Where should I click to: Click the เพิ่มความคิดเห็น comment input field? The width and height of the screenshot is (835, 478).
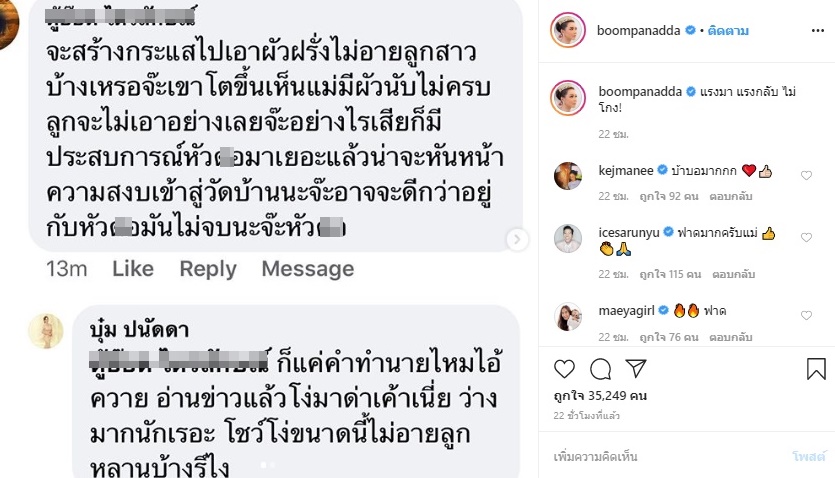666,456
